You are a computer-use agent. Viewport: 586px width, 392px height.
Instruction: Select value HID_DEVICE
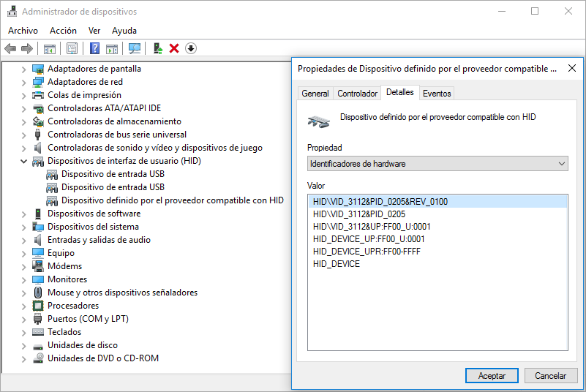pos(437,264)
